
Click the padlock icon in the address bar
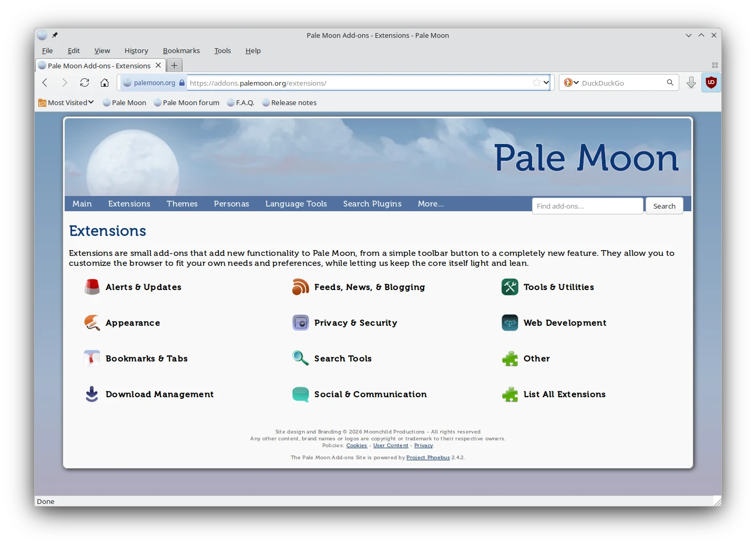tap(182, 82)
